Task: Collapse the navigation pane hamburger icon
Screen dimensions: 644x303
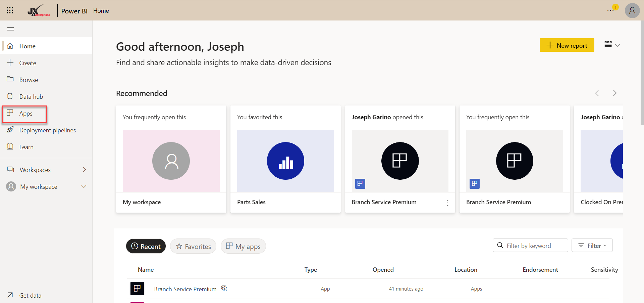Action: point(11,29)
